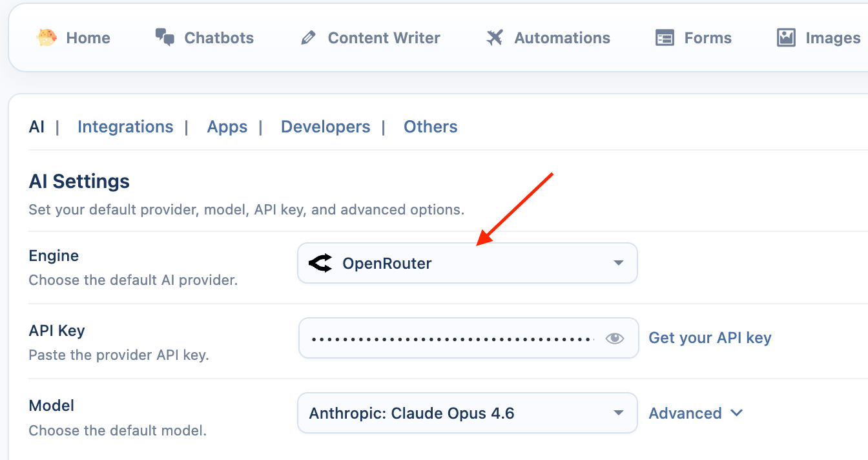The image size is (868, 460).
Task: Click the Automations airplane icon
Action: 495,38
